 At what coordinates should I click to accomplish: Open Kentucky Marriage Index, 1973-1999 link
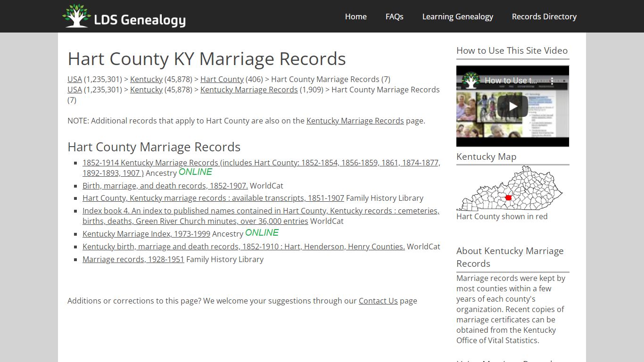point(146,234)
